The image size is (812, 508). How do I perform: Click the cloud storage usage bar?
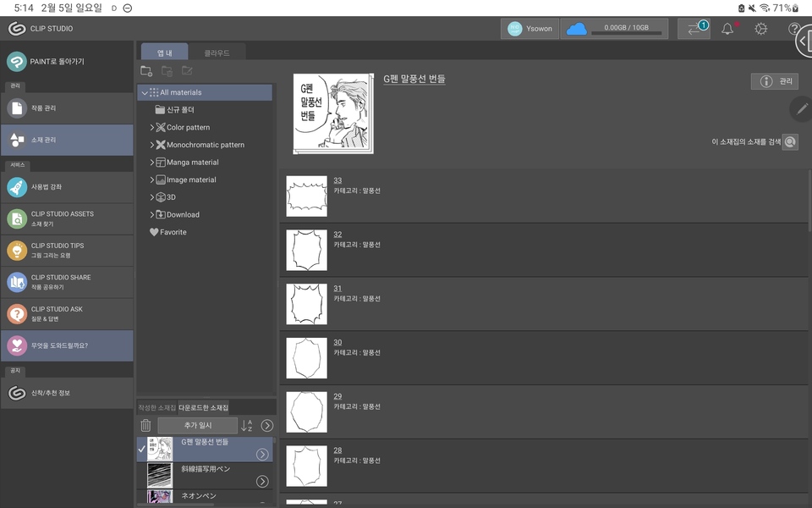click(626, 33)
